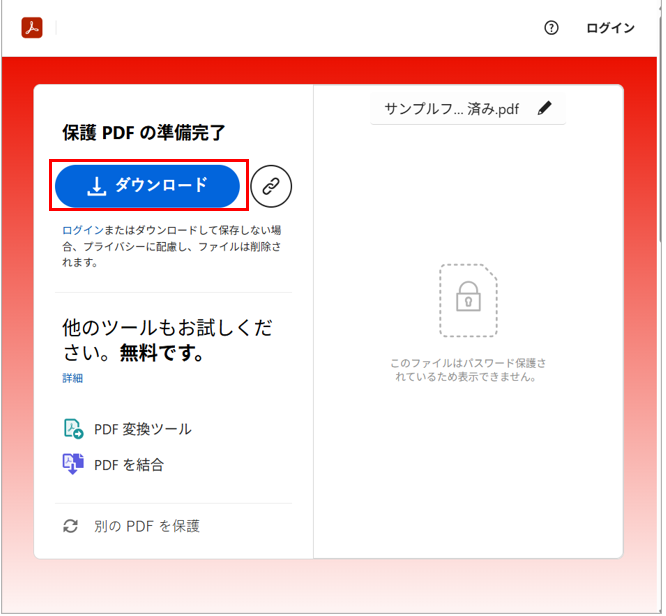Choose the PDF を結合 text label
Viewport: 666px width, 616px height.
click(129, 464)
